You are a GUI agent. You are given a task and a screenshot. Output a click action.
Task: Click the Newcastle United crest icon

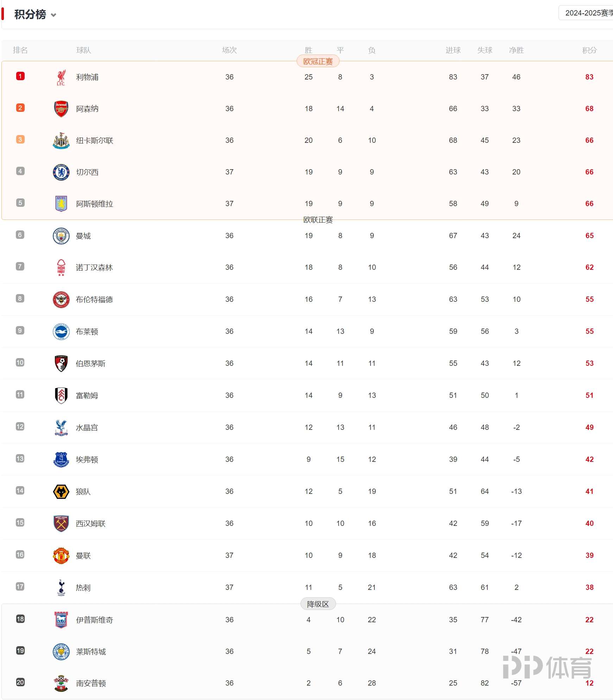coord(61,140)
